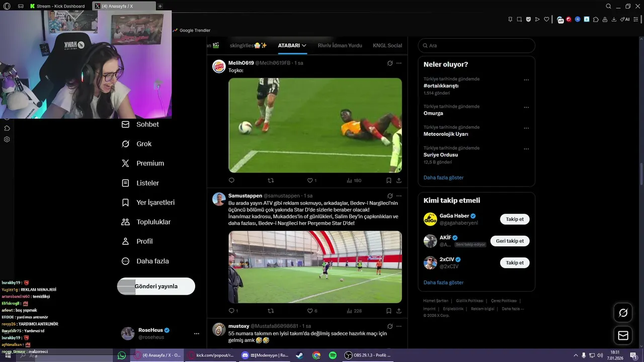This screenshot has width=644, height=362.
Task: Open Samustappen profile avatar
Action: [x=219, y=199]
